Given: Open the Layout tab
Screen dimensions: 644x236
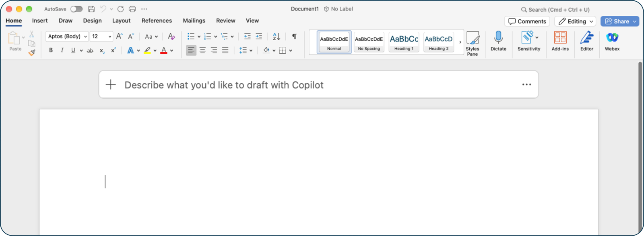Looking at the screenshot, I should 121,21.
